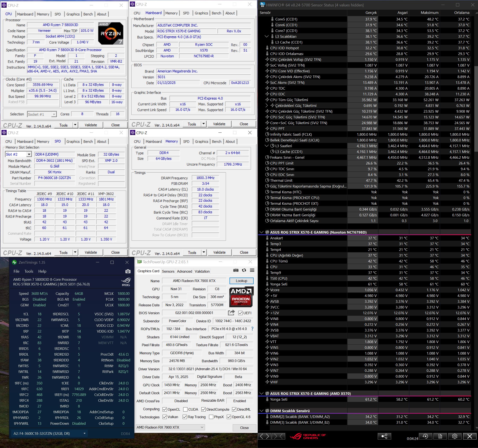Toggle the DirectCompute checkbox
The image size is (478, 448).
point(203,409)
